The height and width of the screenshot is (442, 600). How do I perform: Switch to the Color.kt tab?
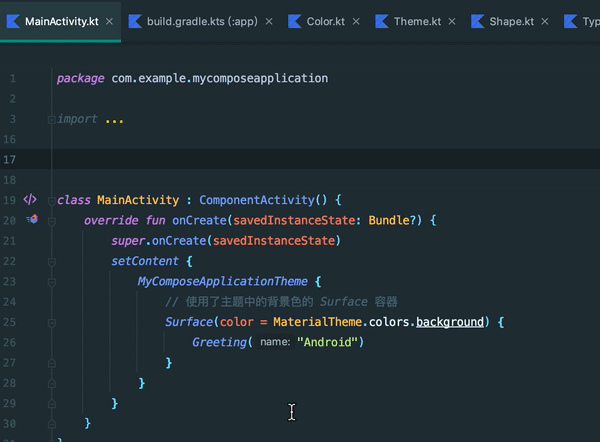326,21
